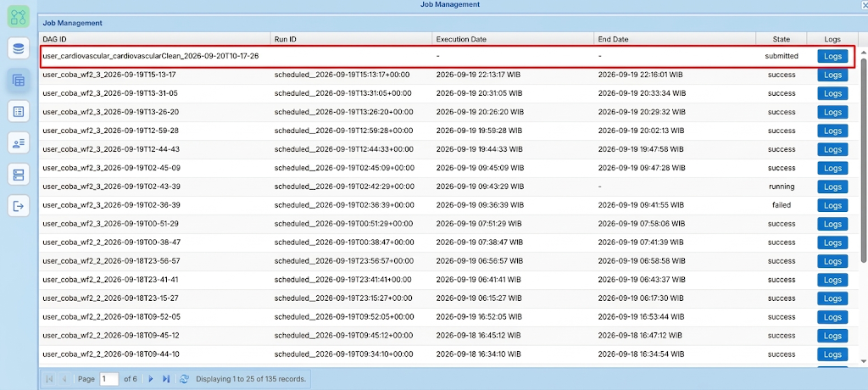Open the workflow designer from the green sidebar icon
This screenshot has width=868, height=390.
[19, 17]
